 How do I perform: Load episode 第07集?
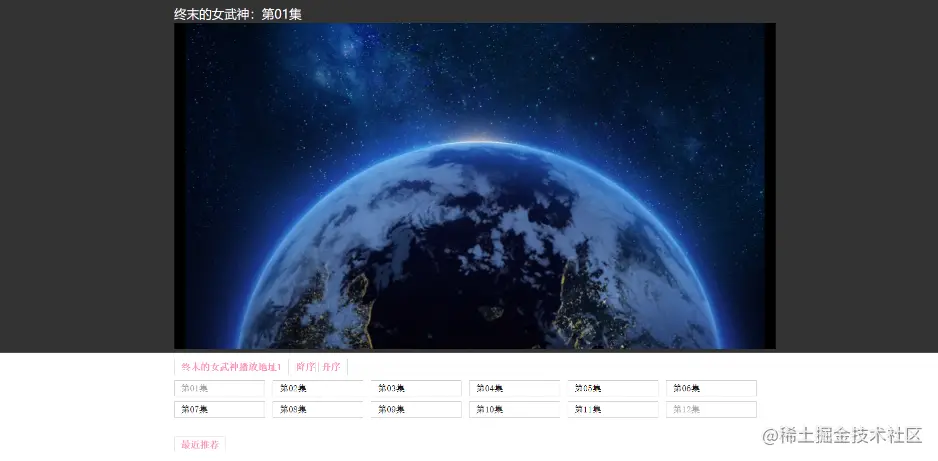(220, 410)
